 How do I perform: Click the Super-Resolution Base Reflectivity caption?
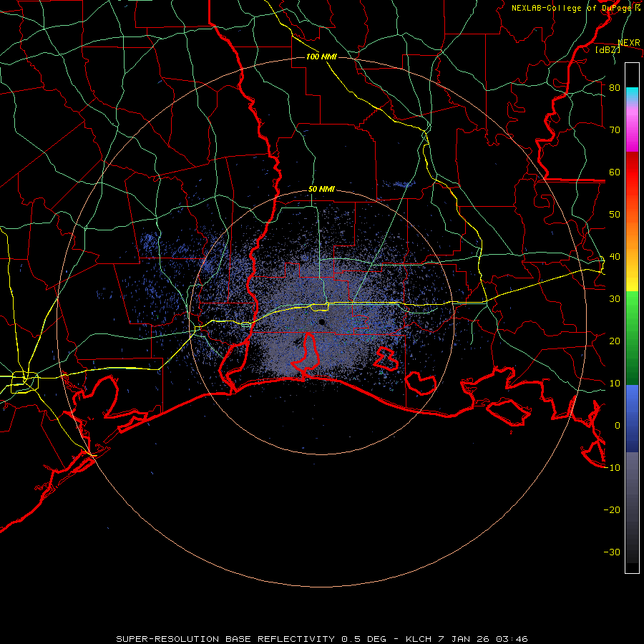point(225,639)
